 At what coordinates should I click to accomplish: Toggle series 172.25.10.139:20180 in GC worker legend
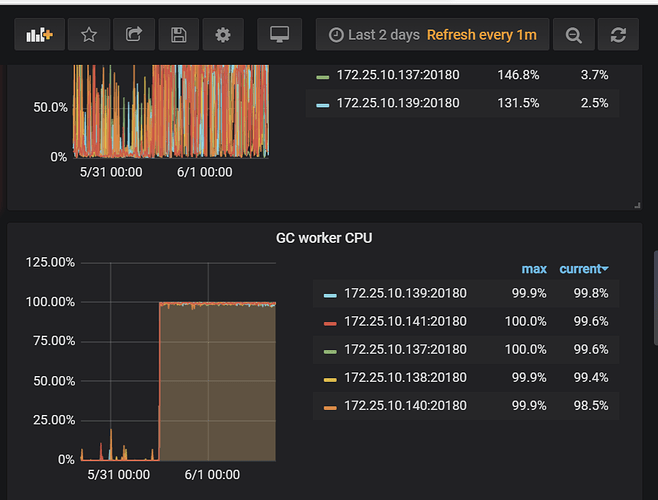pyautogui.click(x=404, y=293)
